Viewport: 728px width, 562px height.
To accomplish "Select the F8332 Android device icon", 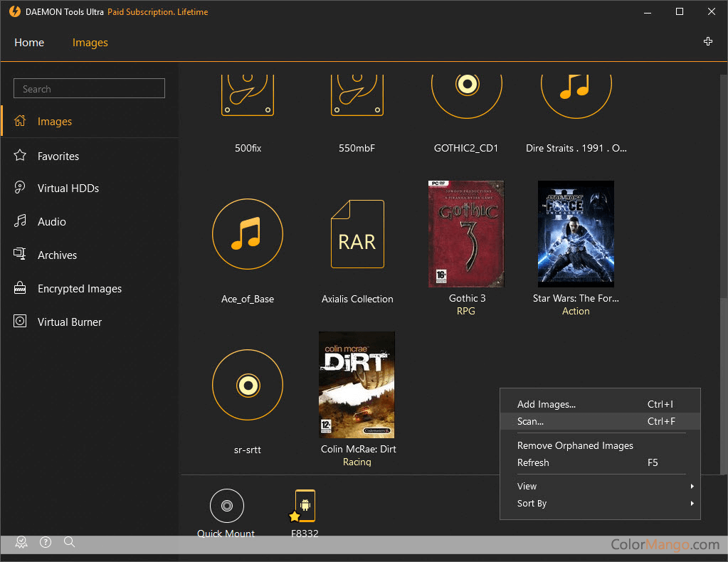I will pos(305,506).
